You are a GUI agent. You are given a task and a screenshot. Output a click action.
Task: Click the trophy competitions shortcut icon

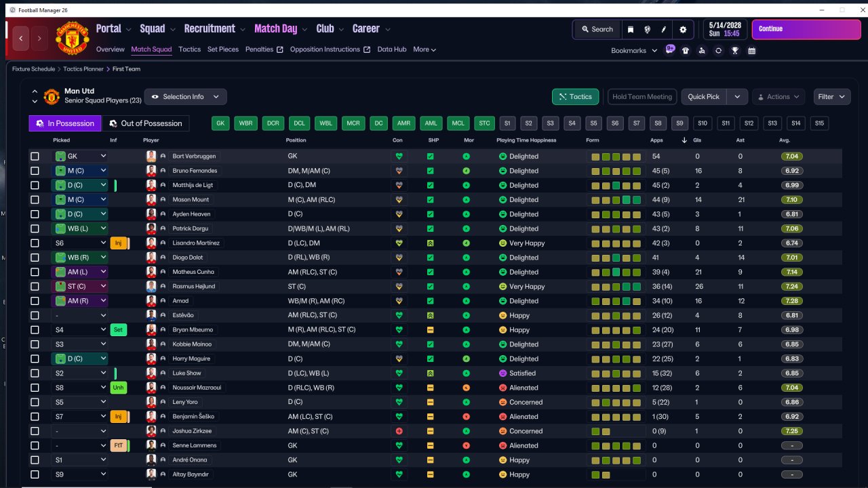pyautogui.click(x=735, y=51)
